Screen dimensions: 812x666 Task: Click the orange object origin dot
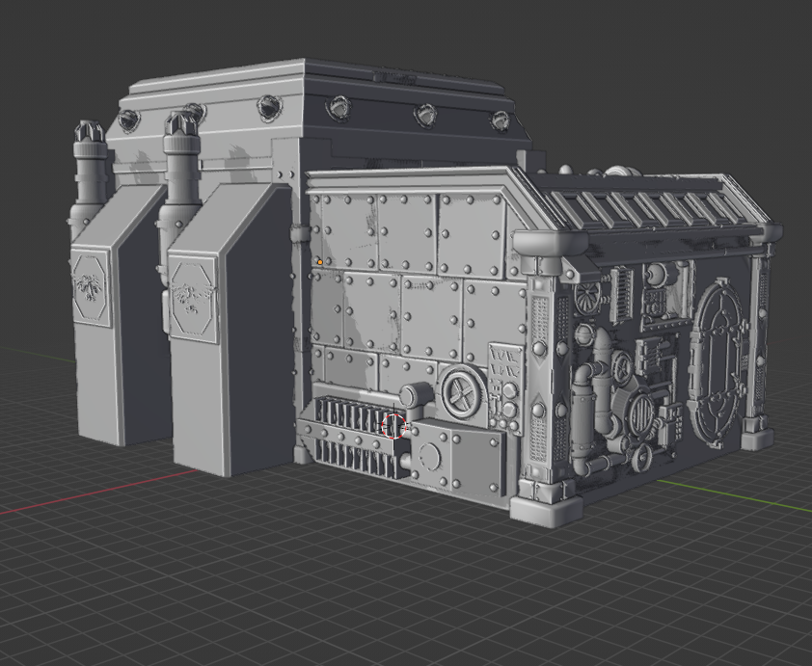(x=320, y=262)
